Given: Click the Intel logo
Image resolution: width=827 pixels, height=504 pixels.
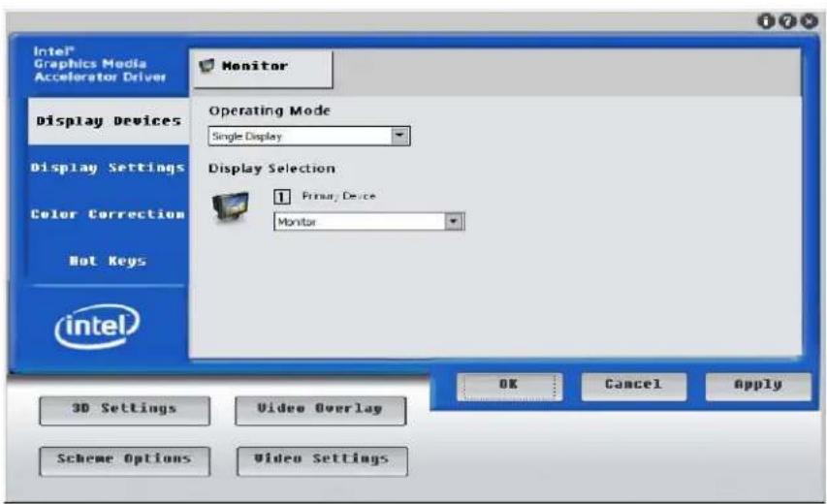Looking at the screenshot, I should pos(98,327).
